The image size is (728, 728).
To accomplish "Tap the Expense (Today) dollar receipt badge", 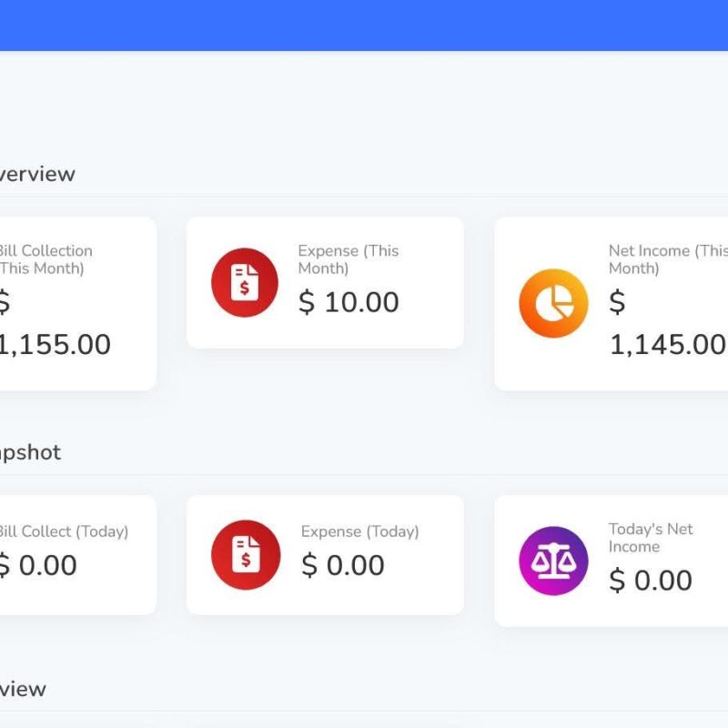I will (244, 555).
